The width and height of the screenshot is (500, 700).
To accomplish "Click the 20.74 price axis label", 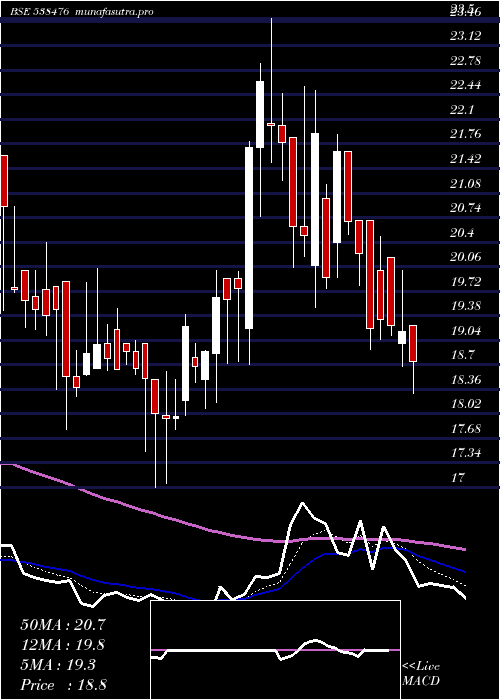I will click(x=466, y=208).
